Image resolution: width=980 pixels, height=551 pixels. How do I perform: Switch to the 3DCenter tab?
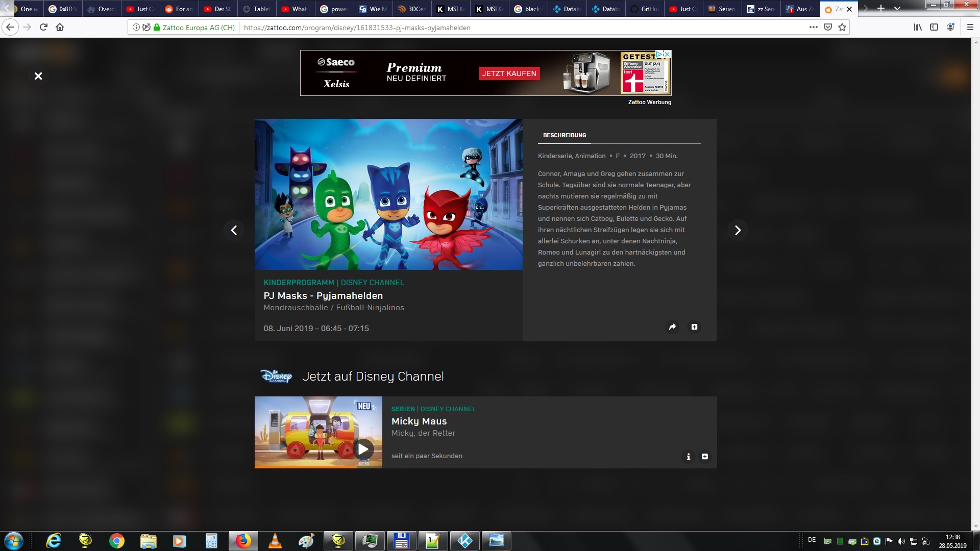[x=412, y=9]
